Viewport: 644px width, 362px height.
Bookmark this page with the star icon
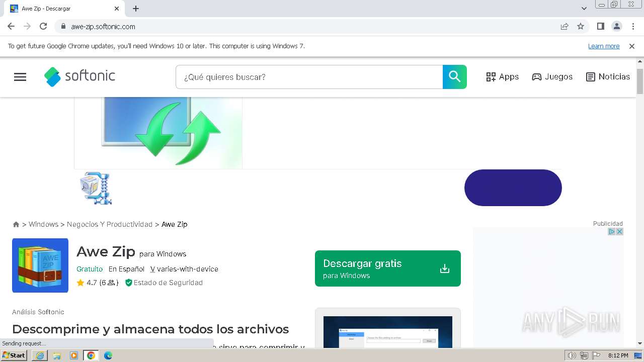581,26
